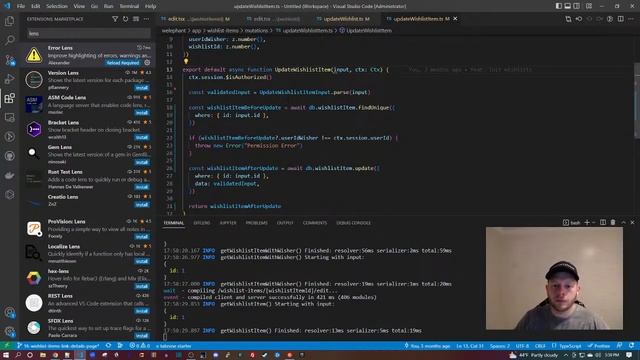Clear extensions search results icon
Screen dimensions: 640x360
coord(136,19)
